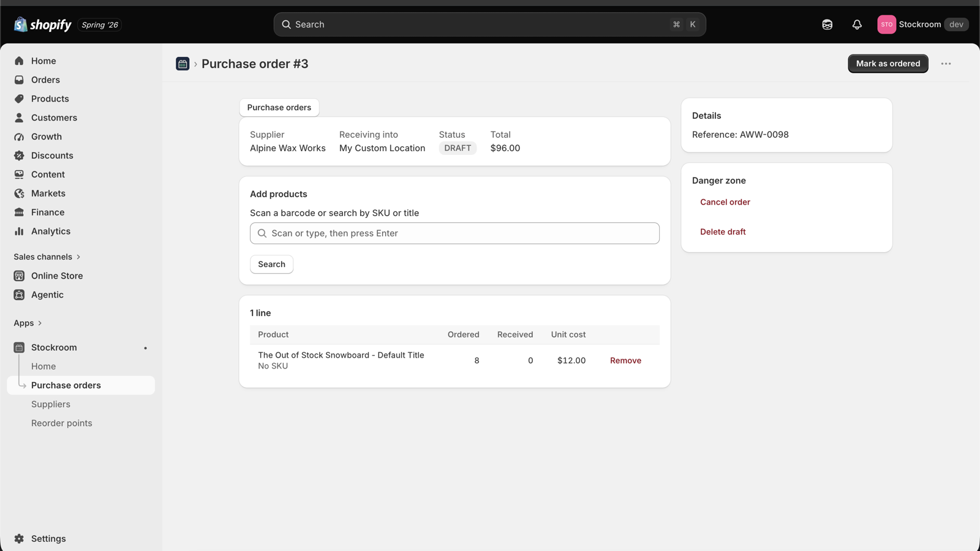Click the pin dot next to Stockroom
Viewport: 980px width, 551px height.
145,348
